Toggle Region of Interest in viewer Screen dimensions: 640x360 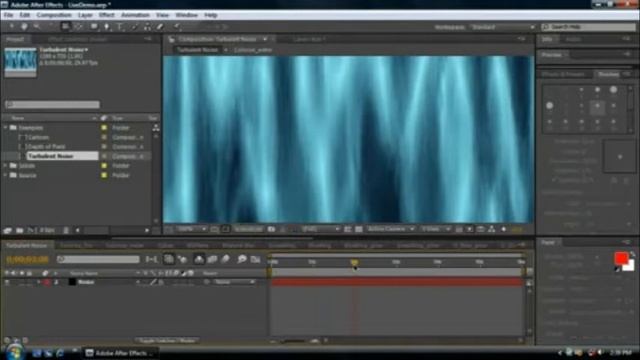[348, 229]
